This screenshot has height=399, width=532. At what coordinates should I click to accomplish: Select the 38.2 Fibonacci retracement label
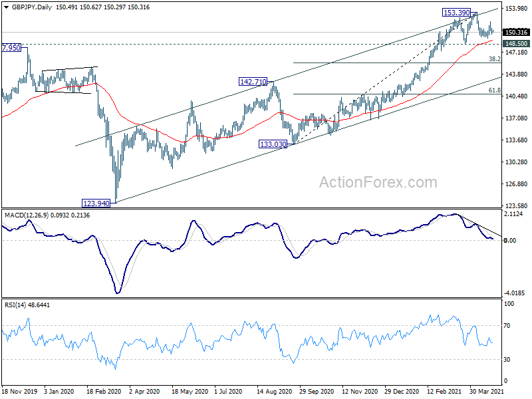[x=494, y=59]
